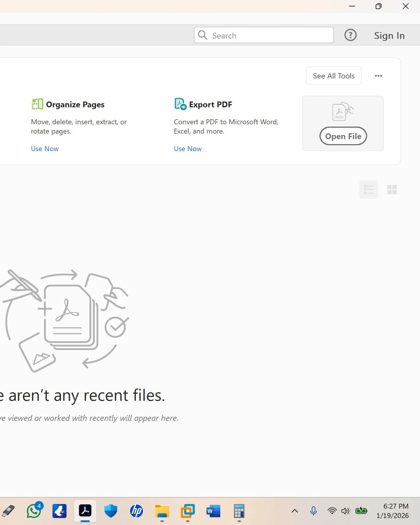
Task: Open Windows Security shield from the taskbar
Action: coord(111,511)
